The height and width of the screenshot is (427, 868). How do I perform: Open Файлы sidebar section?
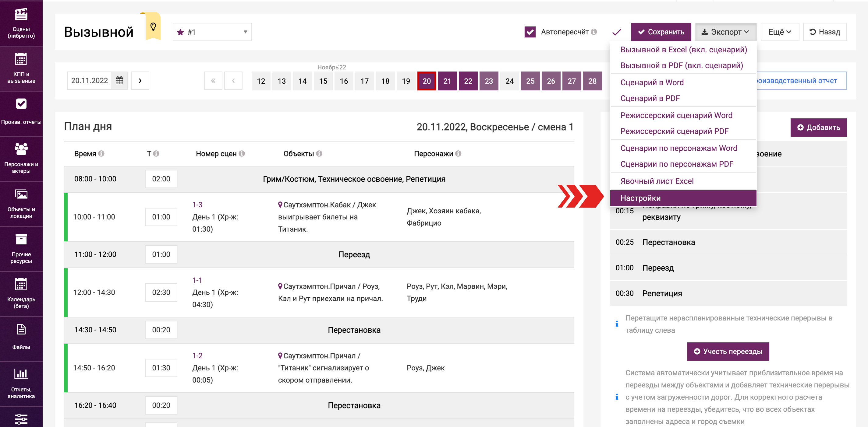[21, 339]
